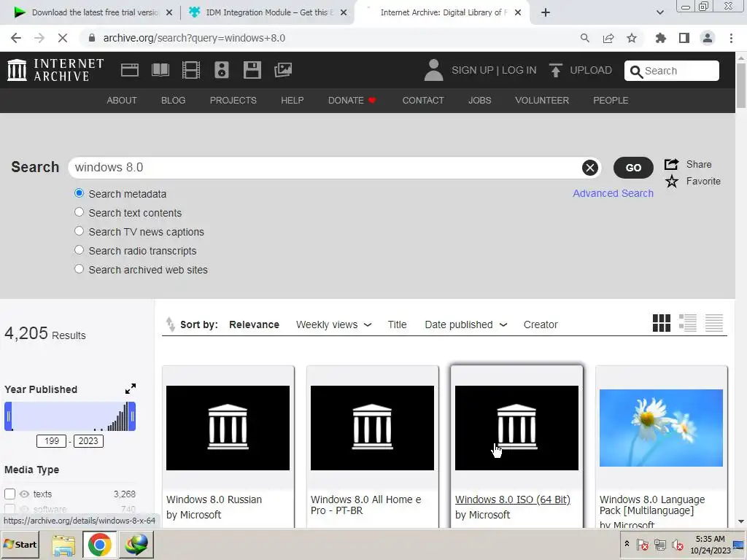Click the LOG IN link
The image size is (747, 560).
[x=519, y=70]
